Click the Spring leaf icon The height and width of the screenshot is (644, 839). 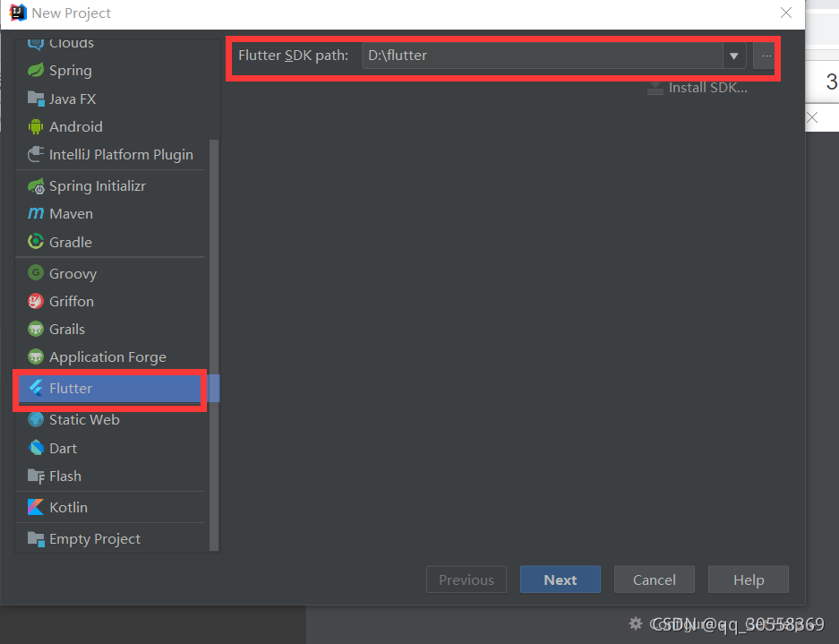click(36, 70)
